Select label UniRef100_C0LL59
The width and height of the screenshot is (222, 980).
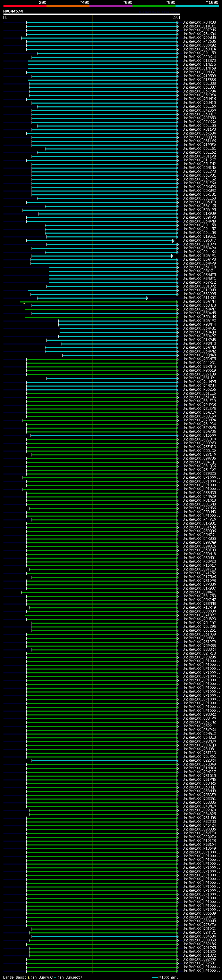pos(199,53)
